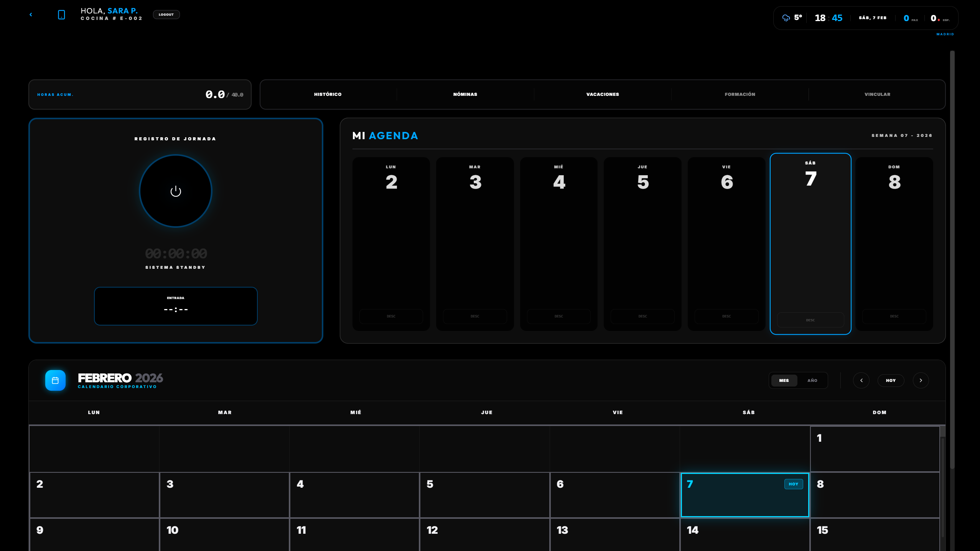Click the Entrada time field
980x551 pixels.
tap(176, 306)
